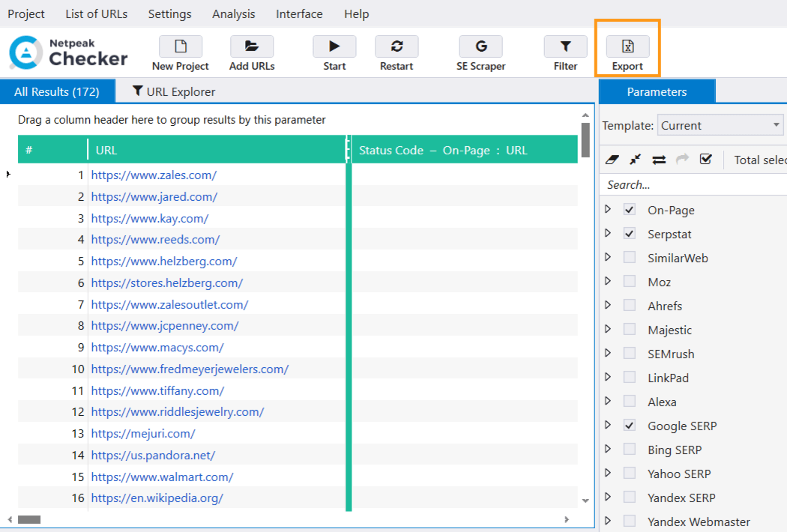Open the Analysis menu
This screenshot has height=532, width=787.
pos(233,14)
